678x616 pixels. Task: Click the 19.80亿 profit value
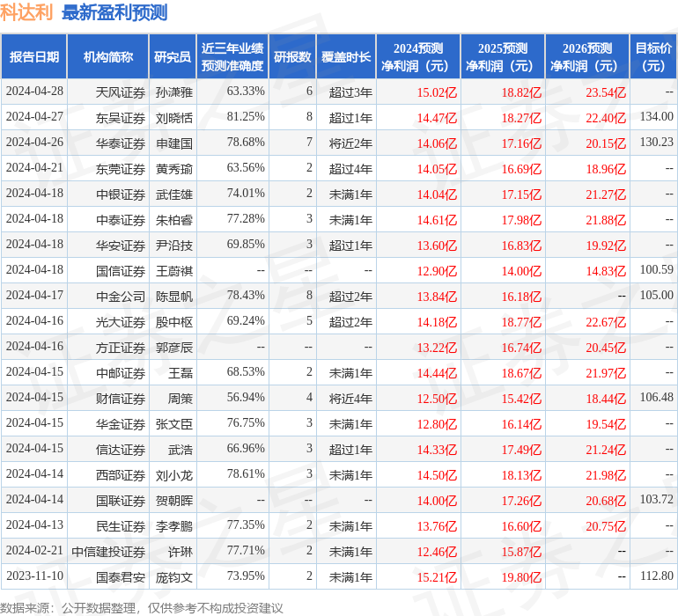coord(521,576)
